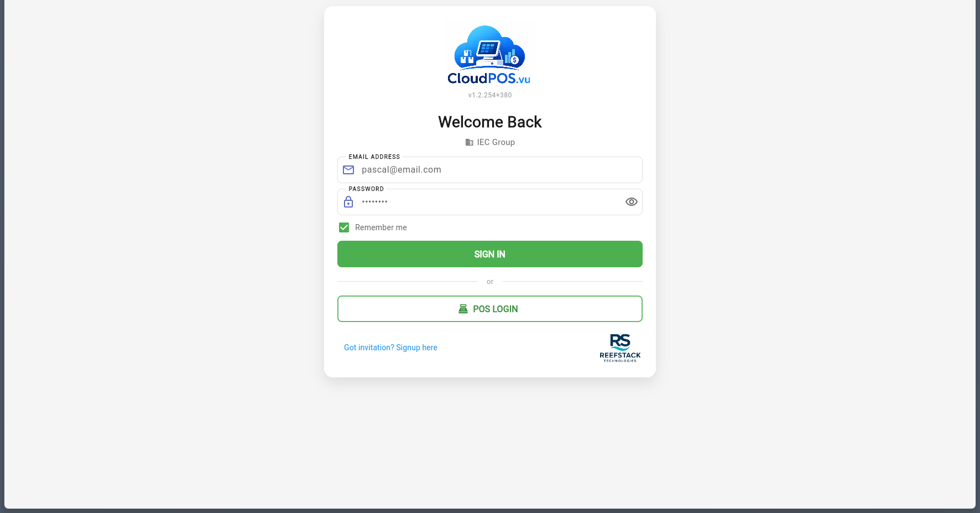Click the envelope icon in email field
Screen dimensions: 980x513
(x=348, y=170)
